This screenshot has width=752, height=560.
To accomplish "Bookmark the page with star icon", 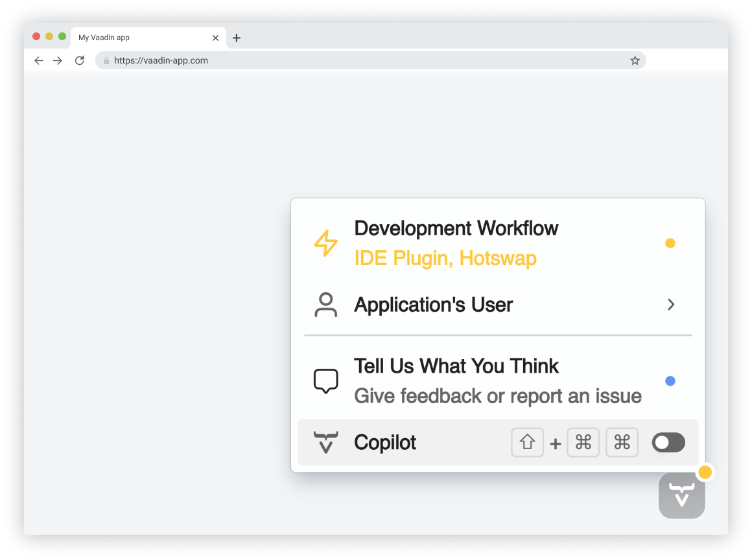I will [635, 60].
